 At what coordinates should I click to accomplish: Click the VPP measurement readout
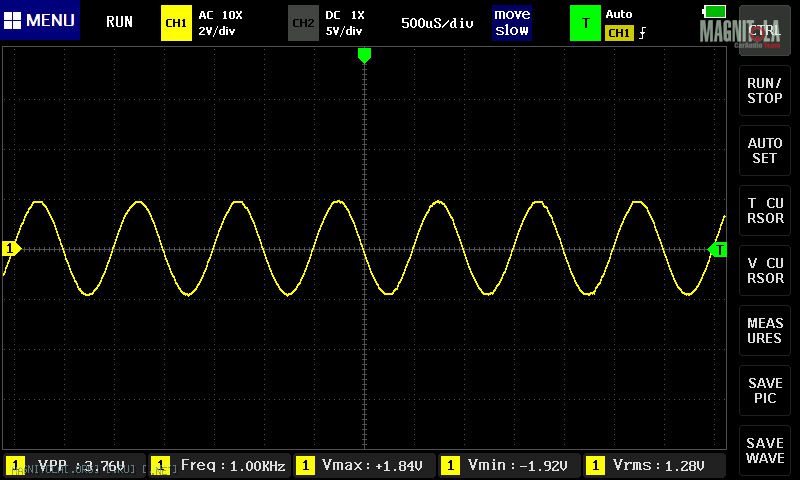click(74, 465)
